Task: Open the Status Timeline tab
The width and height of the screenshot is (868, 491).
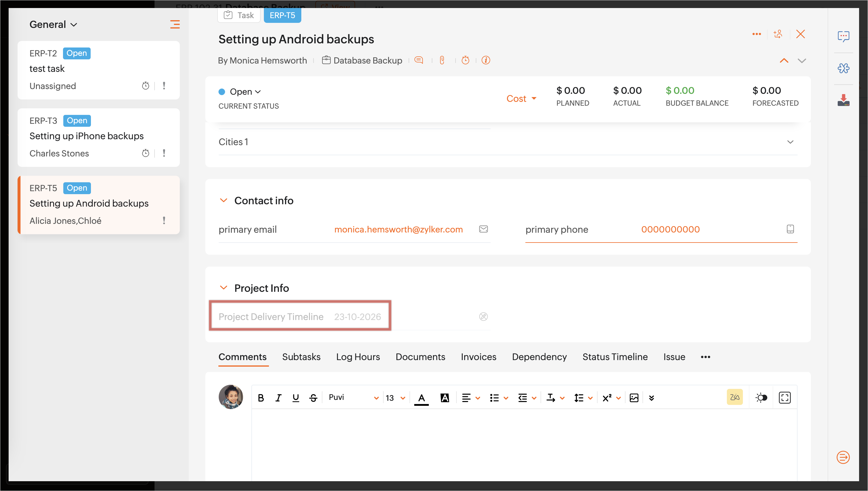Action: (x=615, y=357)
